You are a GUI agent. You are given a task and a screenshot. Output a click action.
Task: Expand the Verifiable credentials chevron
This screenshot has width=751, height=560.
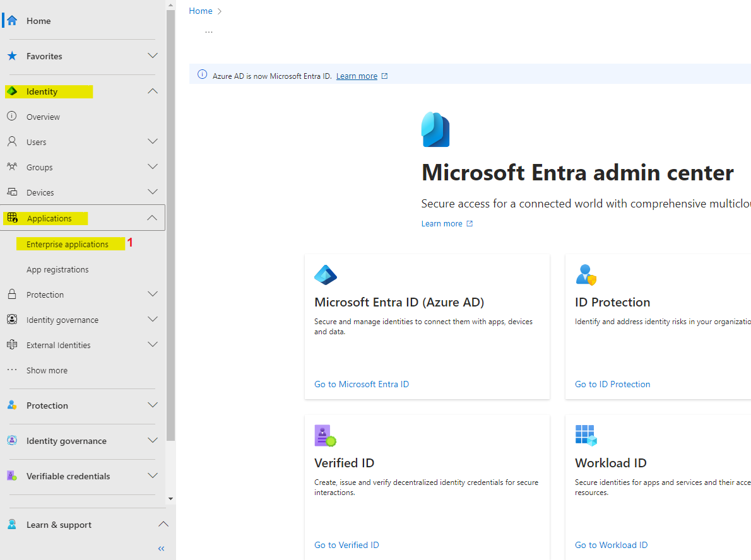[x=152, y=476]
